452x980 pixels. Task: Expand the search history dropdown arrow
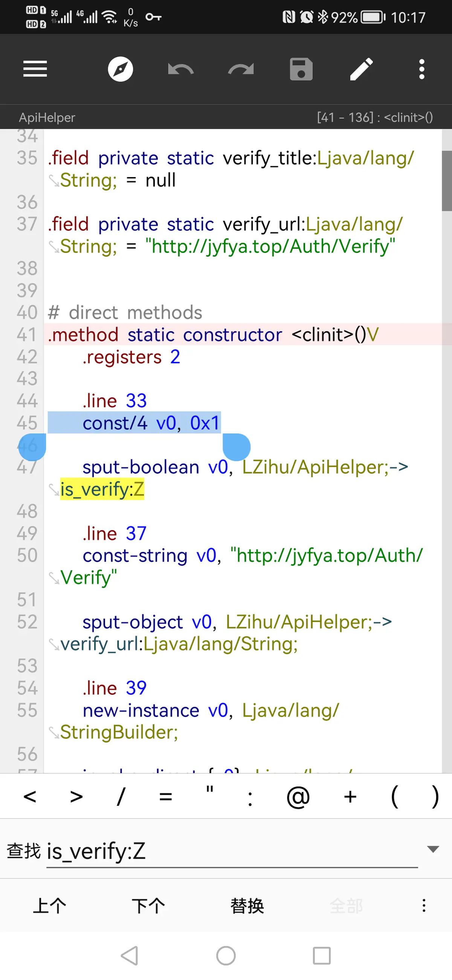pos(433,849)
